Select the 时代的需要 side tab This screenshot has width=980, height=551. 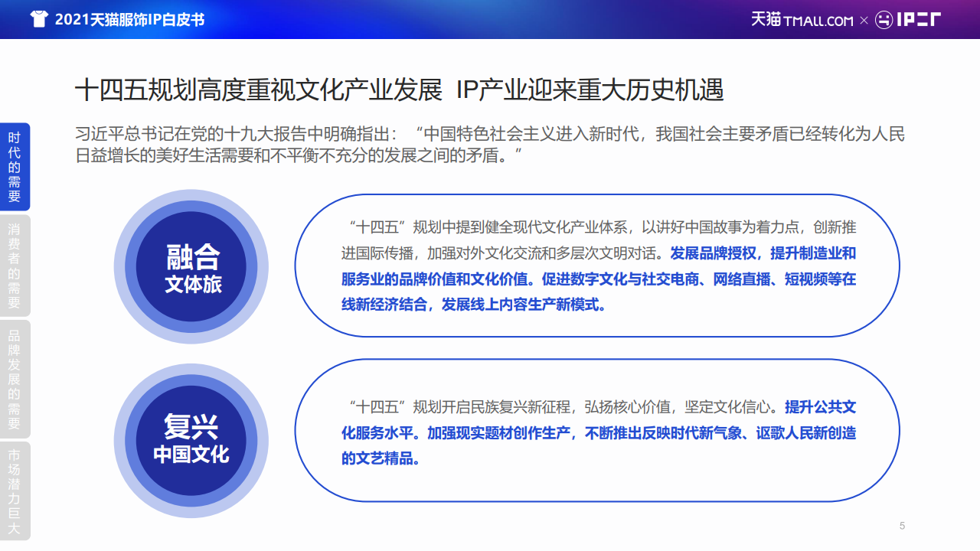[x=15, y=167]
